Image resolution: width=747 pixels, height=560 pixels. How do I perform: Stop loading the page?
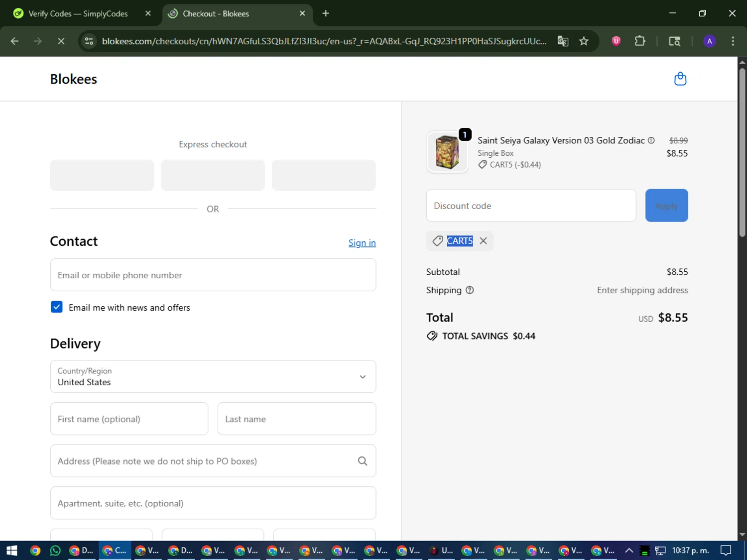pos(61,41)
